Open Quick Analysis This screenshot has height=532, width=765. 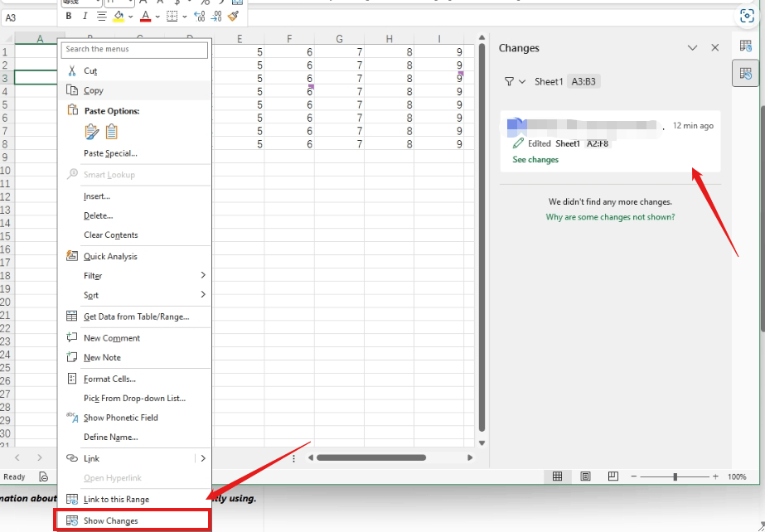[x=134, y=257]
